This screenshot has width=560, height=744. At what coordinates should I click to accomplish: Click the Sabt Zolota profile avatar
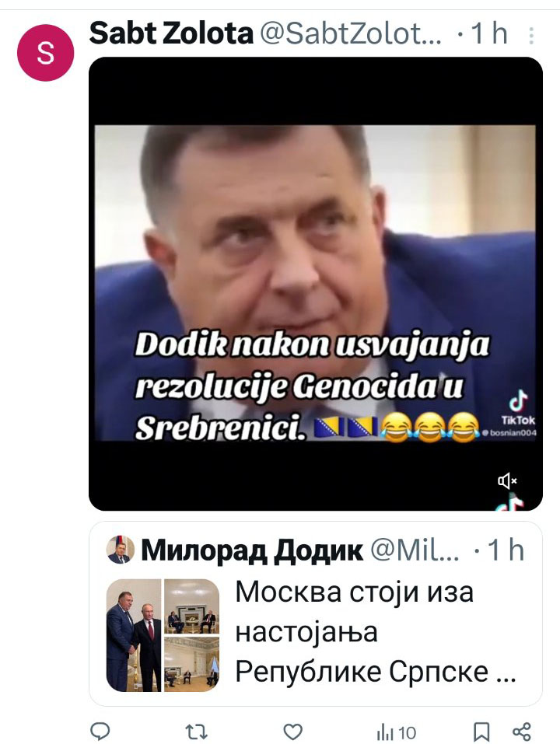click(x=46, y=53)
